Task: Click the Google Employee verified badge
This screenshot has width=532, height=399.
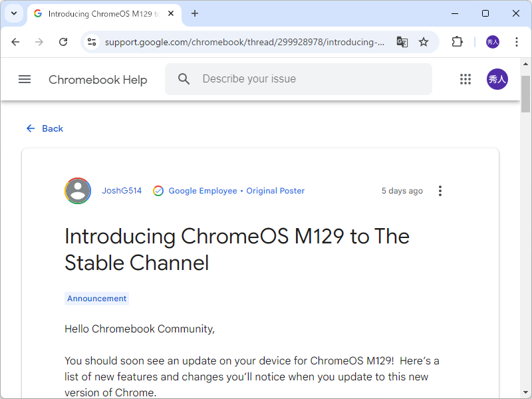Action: [158, 191]
